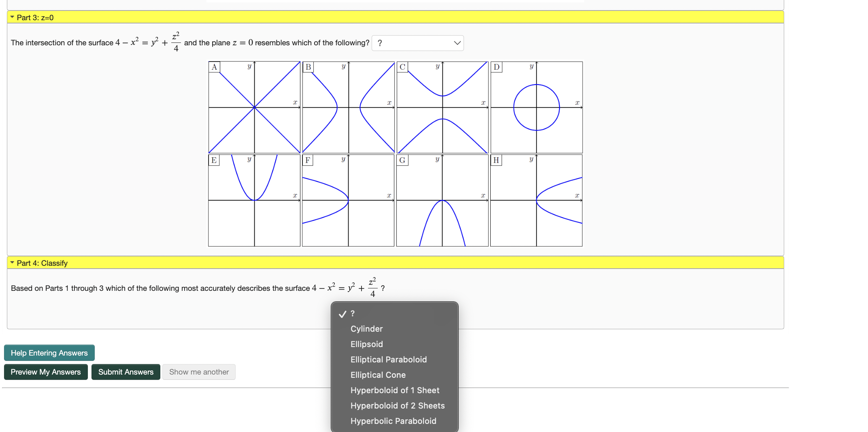Click graph option A with crossing lines
Image resolution: width=868 pixels, height=432 pixels.
[254, 107]
